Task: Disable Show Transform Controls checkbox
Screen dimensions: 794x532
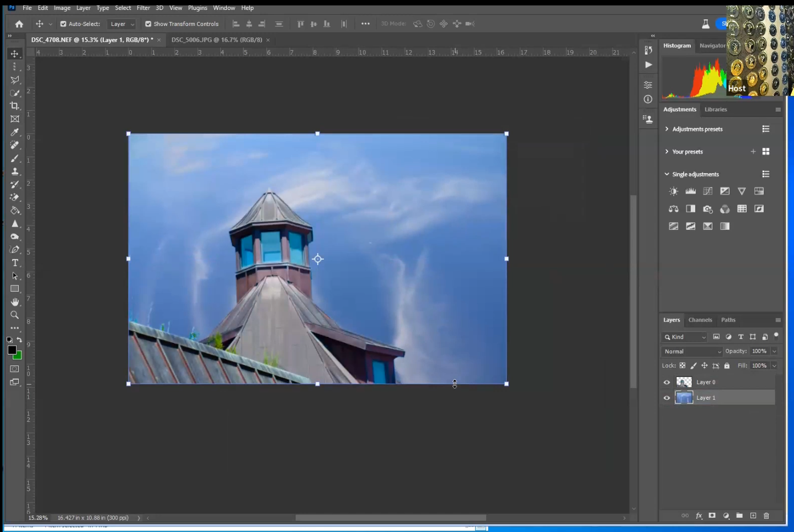Action: tap(148, 24)
